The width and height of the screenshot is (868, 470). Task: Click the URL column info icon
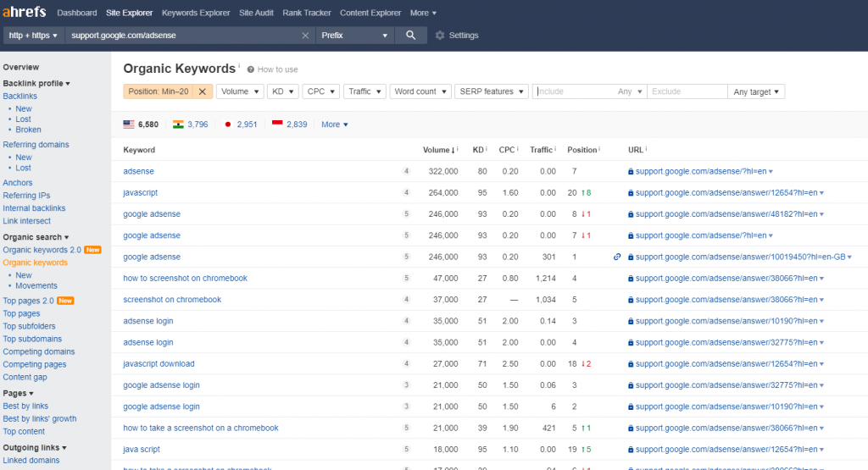[646, 148]
